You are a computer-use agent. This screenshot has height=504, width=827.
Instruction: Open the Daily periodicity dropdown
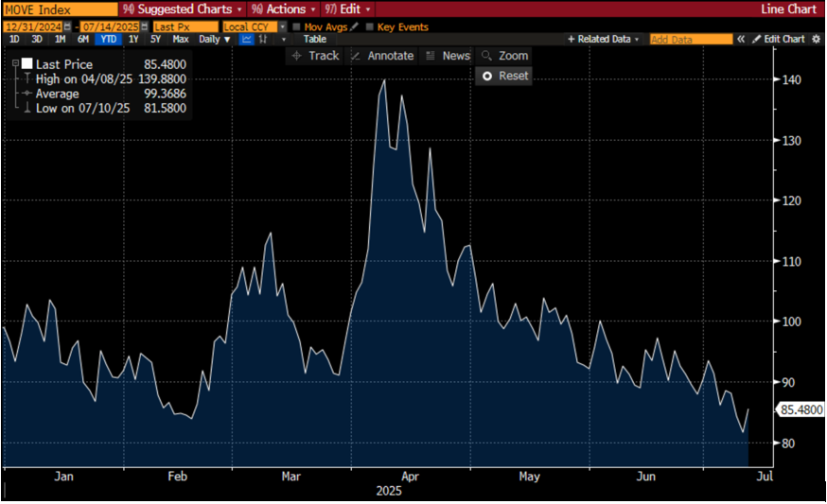[x=215, y=39]
